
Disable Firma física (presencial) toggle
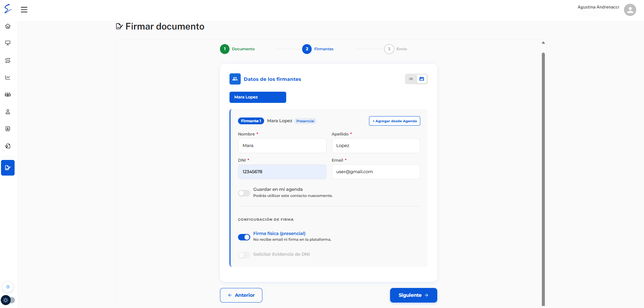point(244,237)
